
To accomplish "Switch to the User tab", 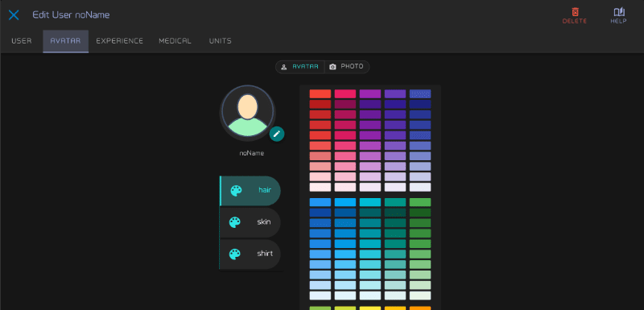I will click(x=22, y=41).
